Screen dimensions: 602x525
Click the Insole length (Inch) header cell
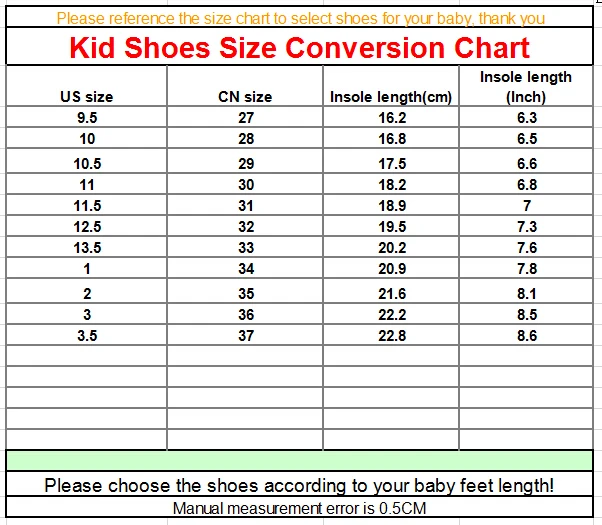(526, 86)
